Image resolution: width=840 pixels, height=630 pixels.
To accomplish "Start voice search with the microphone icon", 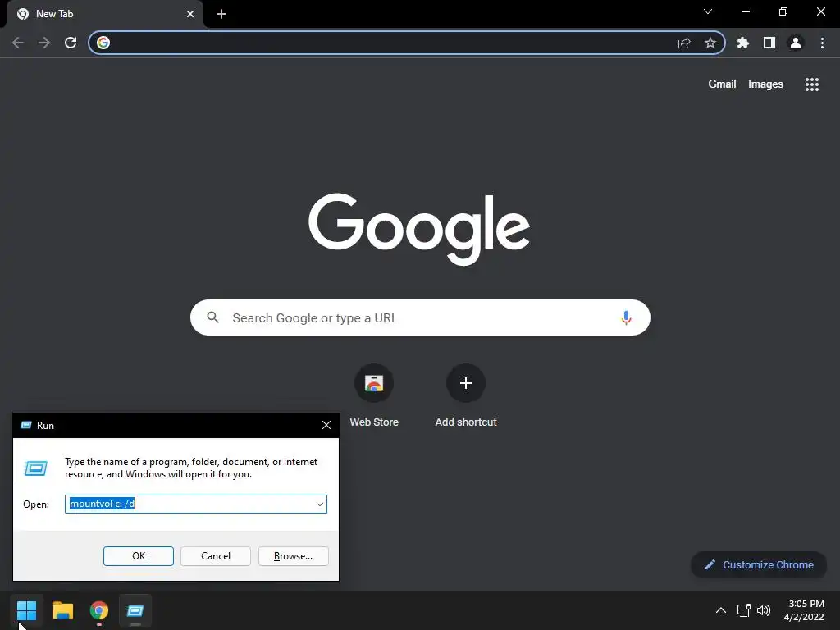I will coord(626,317).
